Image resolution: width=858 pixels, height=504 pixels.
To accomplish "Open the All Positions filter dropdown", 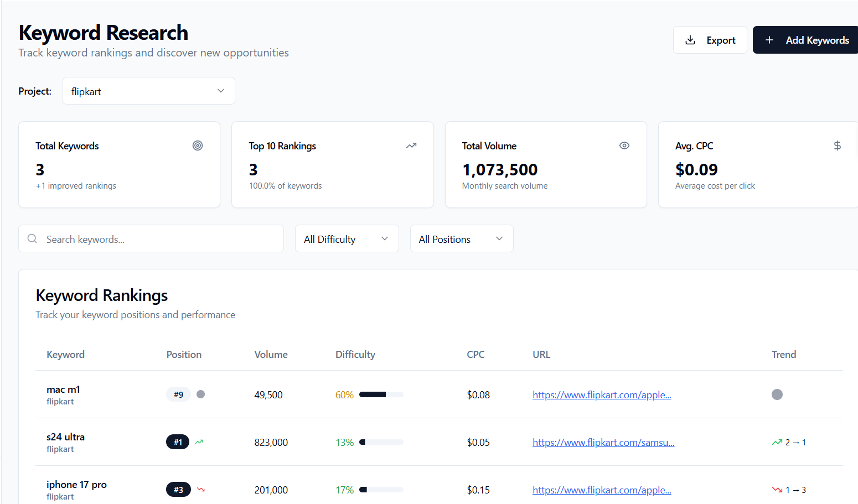I will pos(461,238).
